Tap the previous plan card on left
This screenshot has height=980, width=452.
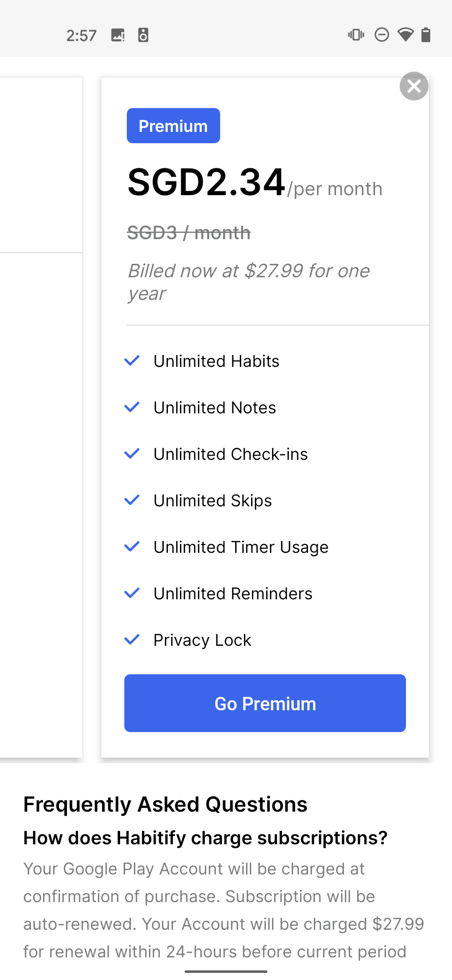(x=41, y=418)
